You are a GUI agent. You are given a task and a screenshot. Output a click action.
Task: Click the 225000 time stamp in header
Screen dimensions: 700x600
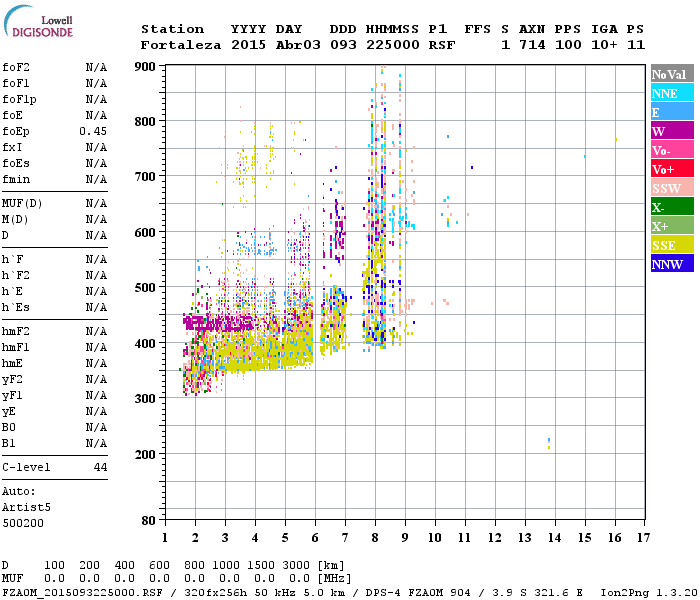click(392, 45)
